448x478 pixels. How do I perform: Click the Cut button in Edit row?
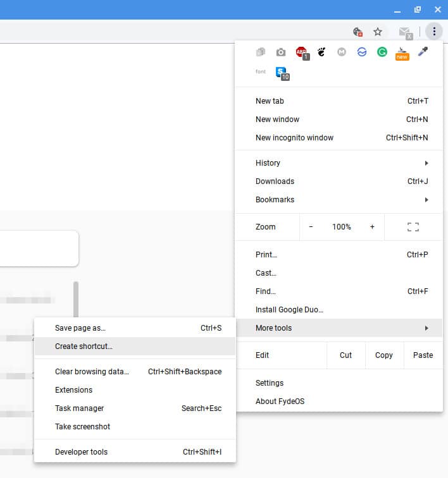point(345,355)
